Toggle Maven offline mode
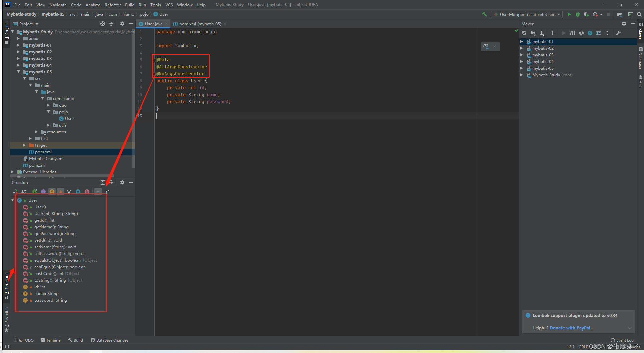Screen dimensions: 644x353 click(x=581, y=33)
